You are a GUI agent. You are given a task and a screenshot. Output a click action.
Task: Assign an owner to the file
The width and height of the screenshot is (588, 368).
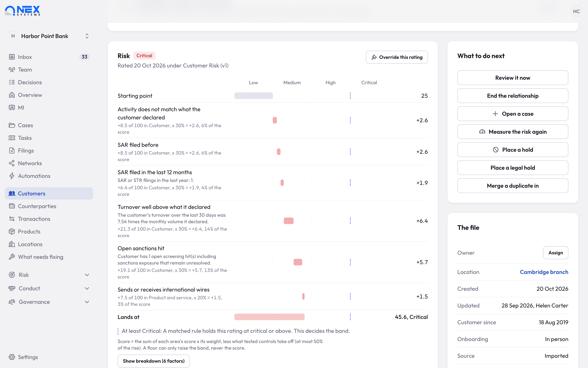pos(556,253)
